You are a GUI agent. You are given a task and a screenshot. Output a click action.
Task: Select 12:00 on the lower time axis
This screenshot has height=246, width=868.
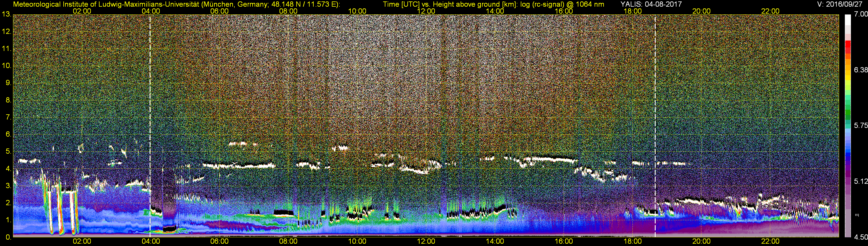426,241
